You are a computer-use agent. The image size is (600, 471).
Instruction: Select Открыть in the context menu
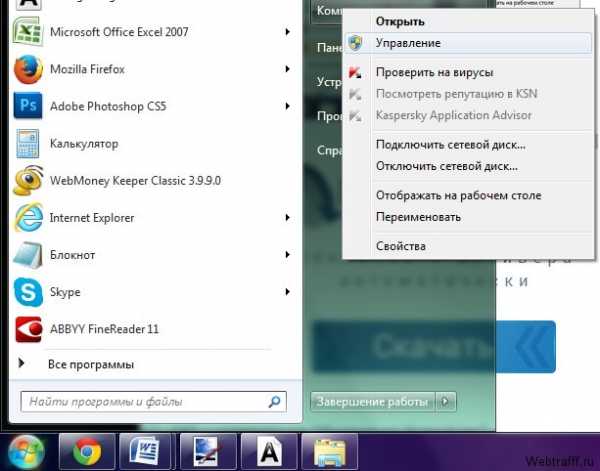click(x=468, y=21)
